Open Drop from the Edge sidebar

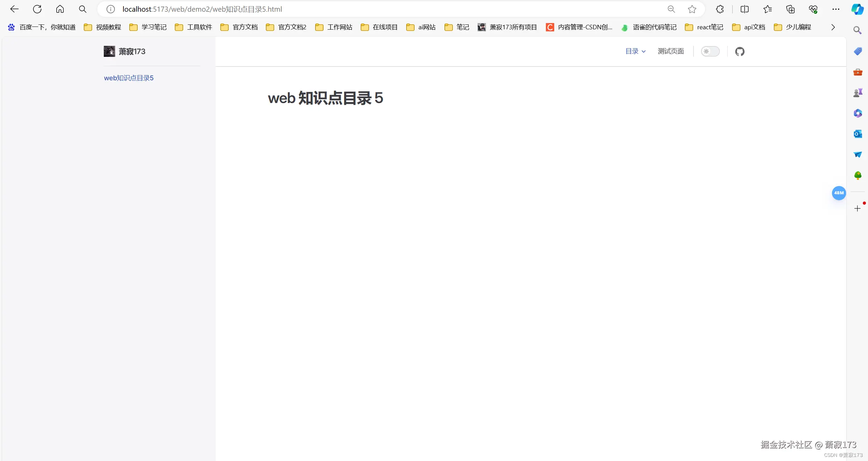tap(858, 155)
